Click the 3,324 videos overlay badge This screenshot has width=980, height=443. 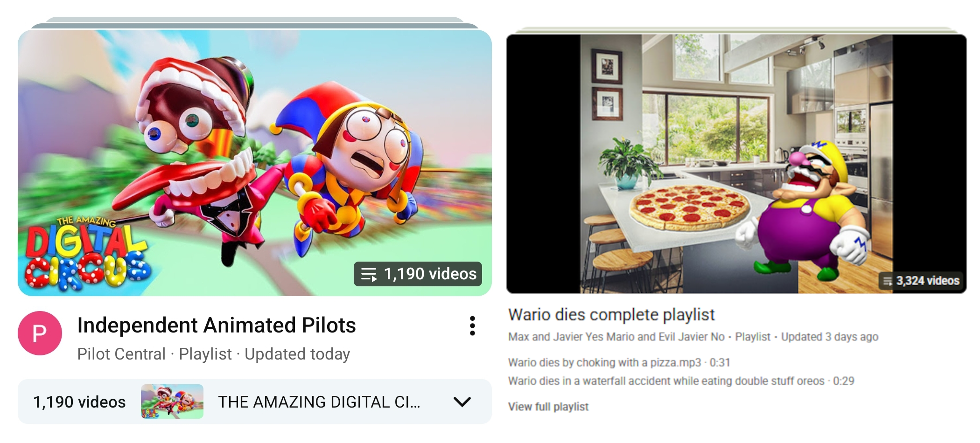[x=921, y=281]
